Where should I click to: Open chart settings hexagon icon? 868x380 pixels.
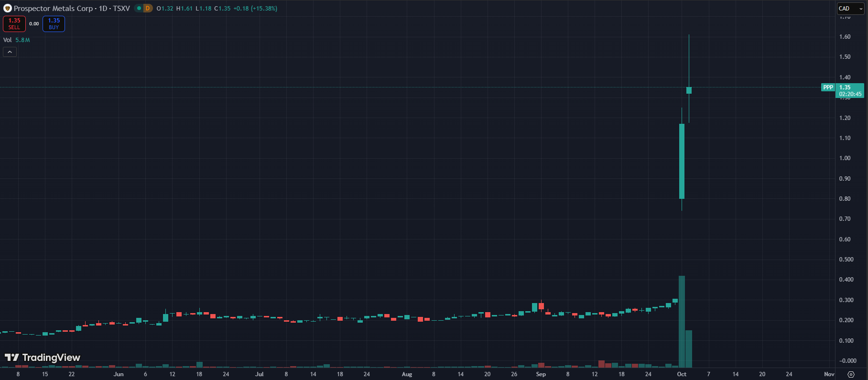coord(851,374)
